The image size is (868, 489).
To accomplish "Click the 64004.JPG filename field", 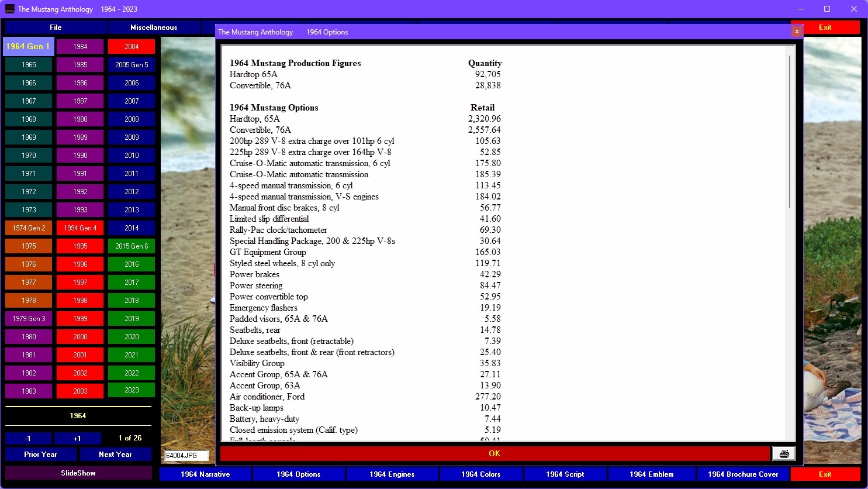I will pyautogui.click(x=186, y=455).
